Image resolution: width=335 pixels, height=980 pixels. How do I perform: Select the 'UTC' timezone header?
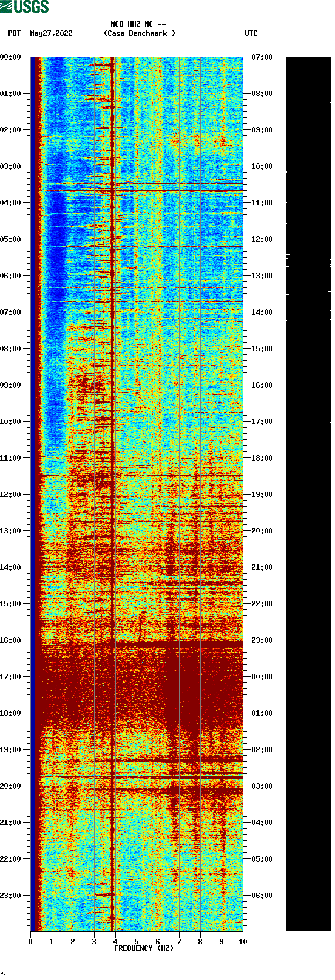(251, 33)
